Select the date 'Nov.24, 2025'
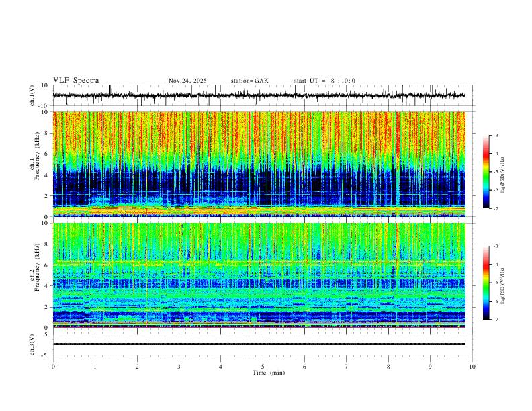The width and height of the screenshot is (532, 411). point(187,81)
